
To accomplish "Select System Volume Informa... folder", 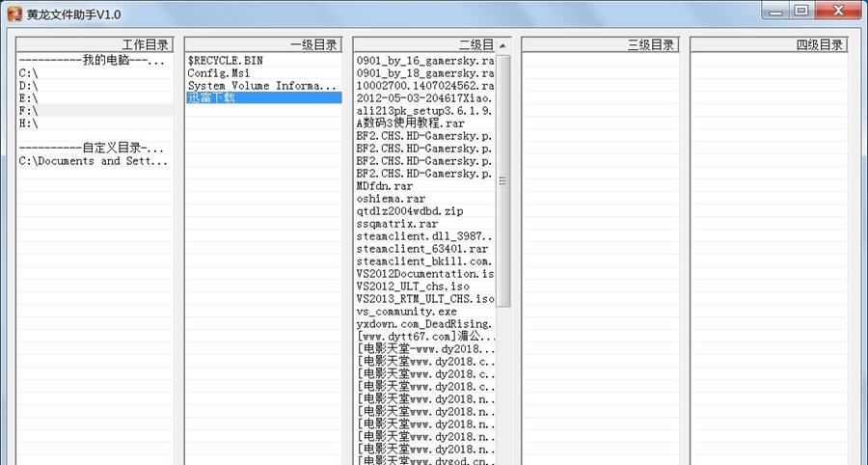I will point(263,86).
